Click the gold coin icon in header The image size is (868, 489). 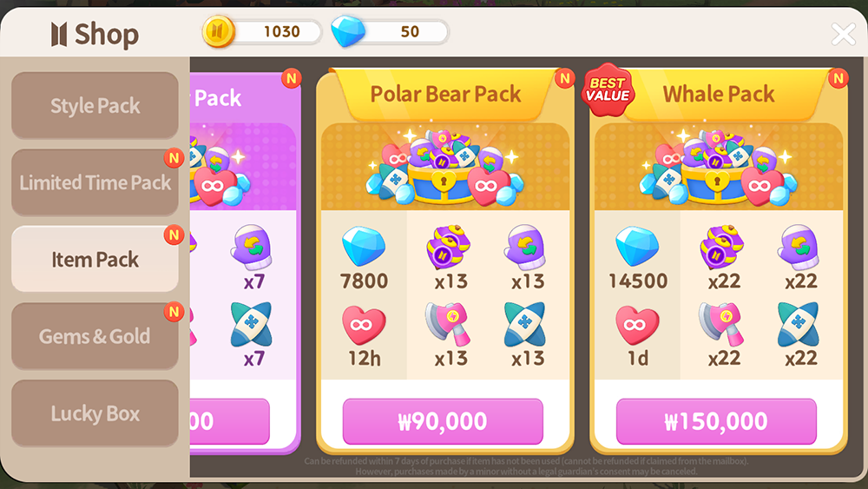[218, 31]
